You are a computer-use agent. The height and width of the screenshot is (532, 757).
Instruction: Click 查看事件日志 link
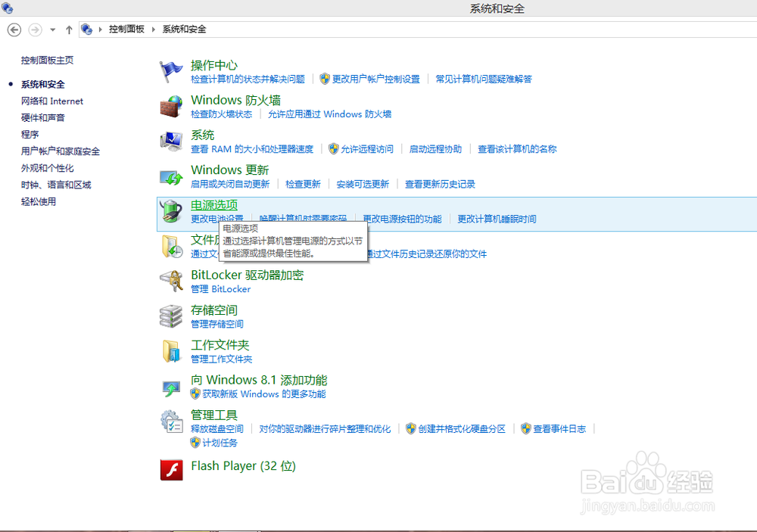559,429
